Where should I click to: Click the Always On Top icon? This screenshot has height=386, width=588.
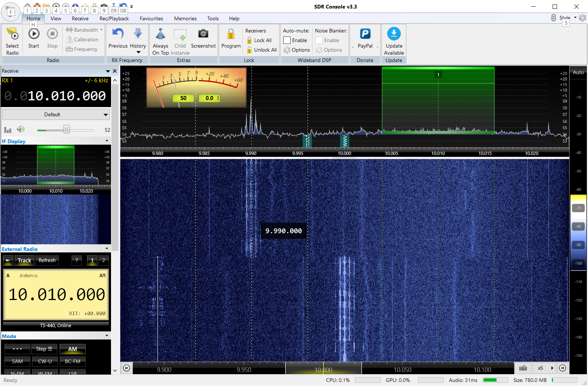(x=160, y=34)
